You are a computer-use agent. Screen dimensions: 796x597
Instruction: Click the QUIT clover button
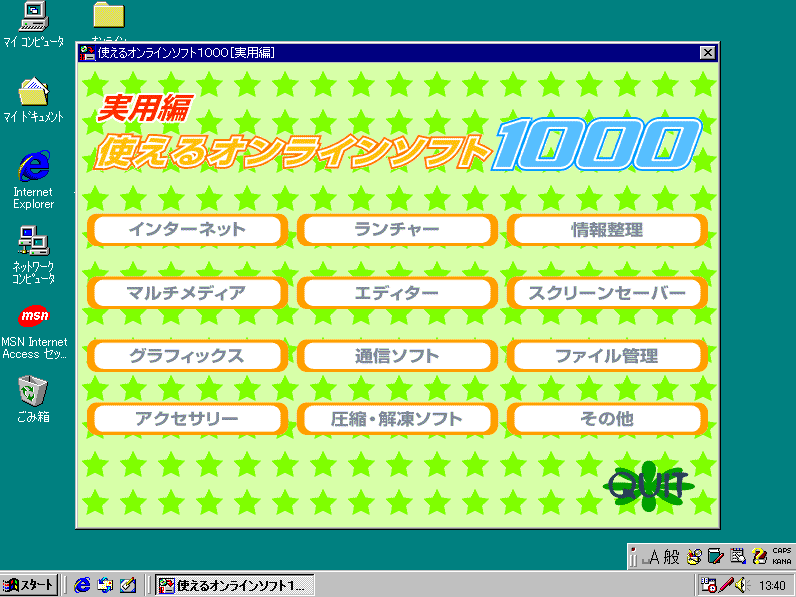tap(649, 486)
